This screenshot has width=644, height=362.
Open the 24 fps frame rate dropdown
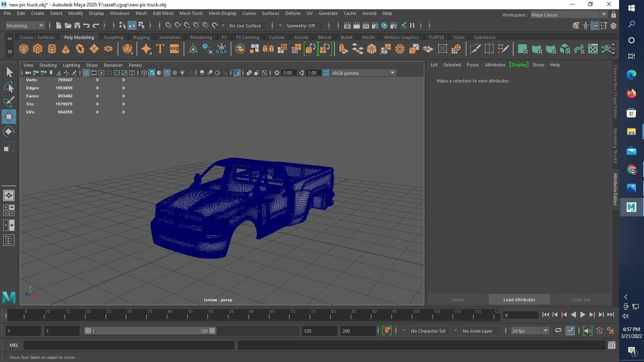click(530, 331)
